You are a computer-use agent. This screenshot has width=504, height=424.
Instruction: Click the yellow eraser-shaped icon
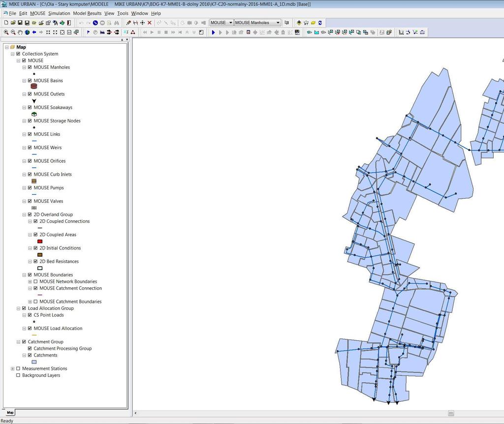tap(313, 23)
